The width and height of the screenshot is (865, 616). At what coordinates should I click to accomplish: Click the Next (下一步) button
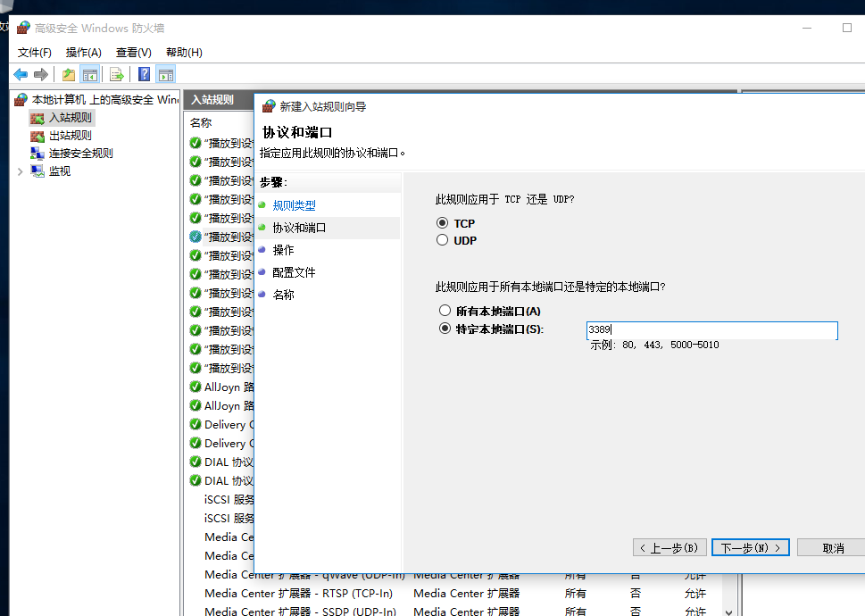tap(750, 547)
